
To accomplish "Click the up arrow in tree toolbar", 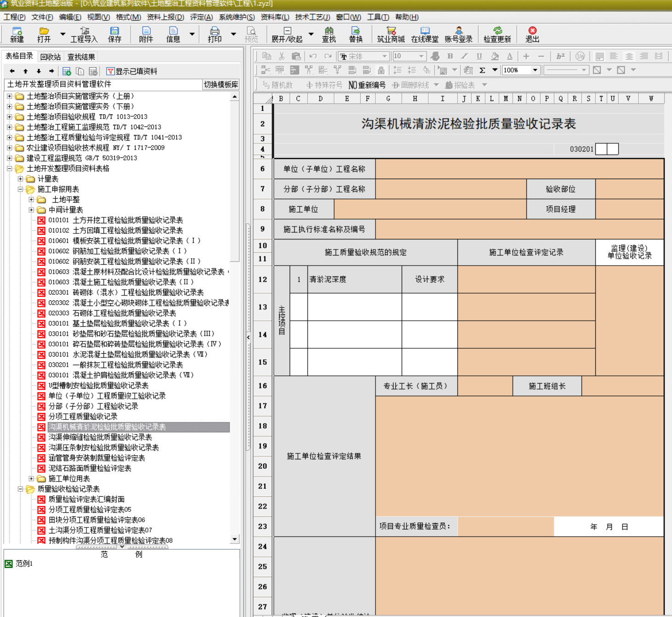I will (25, 71).
